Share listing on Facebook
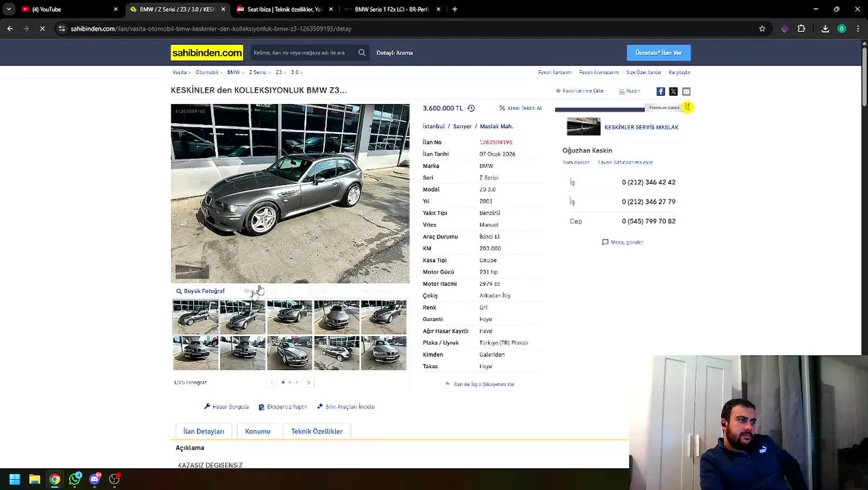 pos(660,91)
